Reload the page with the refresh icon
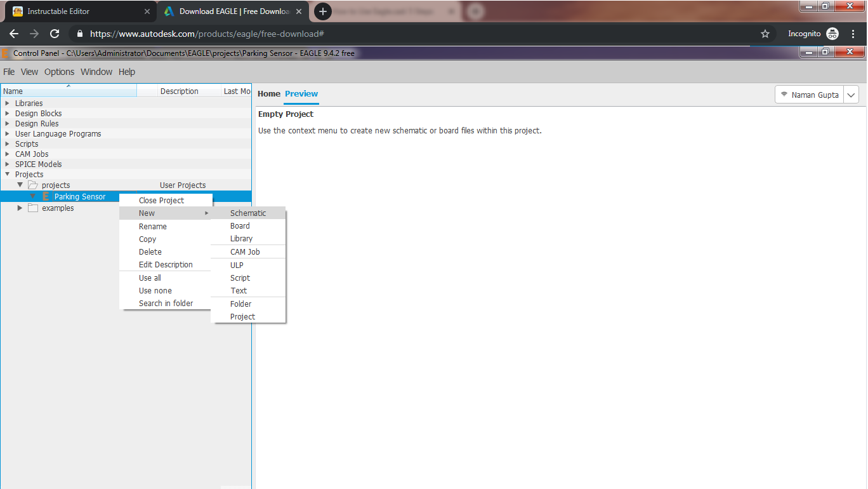The width and height of the screenshot is (868, 489). coord(55,34)
